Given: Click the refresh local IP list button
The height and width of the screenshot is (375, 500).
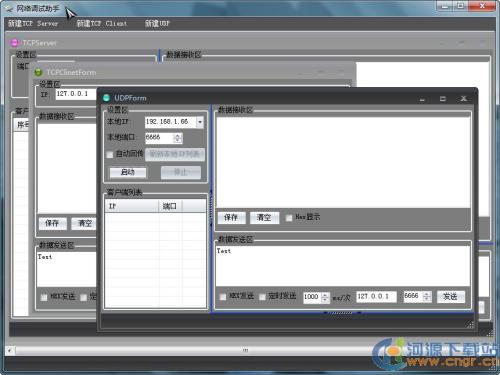Looking at the screenshot, I should click(175, 154).
